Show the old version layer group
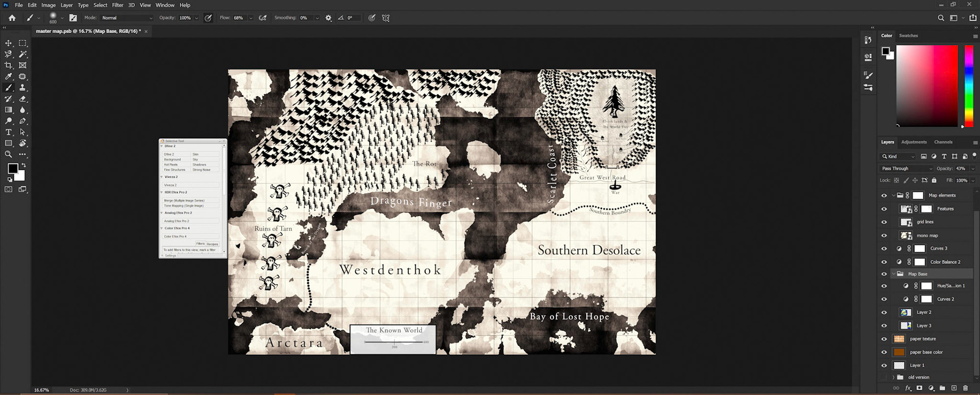This screenshot has height=395, width=980. pyautogui.click(x=884, y=377)
